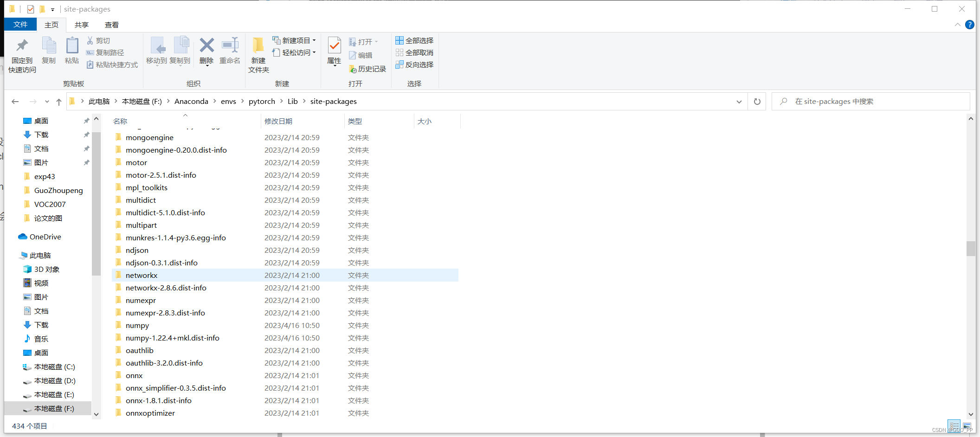Image resolution: width=980 pixels, height=437 pixels.
Task: Click the Copy icon in ribbon
Action: (49, 45)
